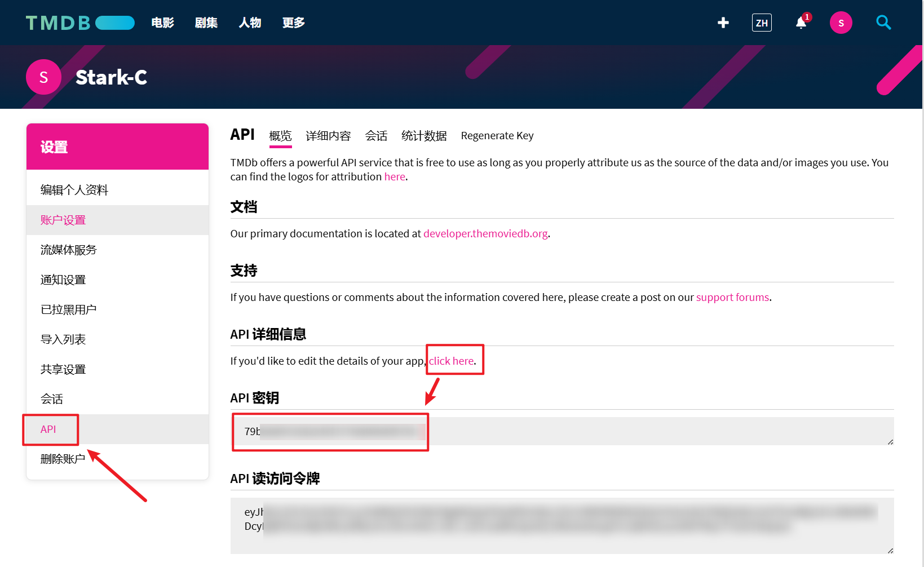Viewport: 924px width, 567px height.
Task: Click the 文档 section heading
Action: [244, 207]
